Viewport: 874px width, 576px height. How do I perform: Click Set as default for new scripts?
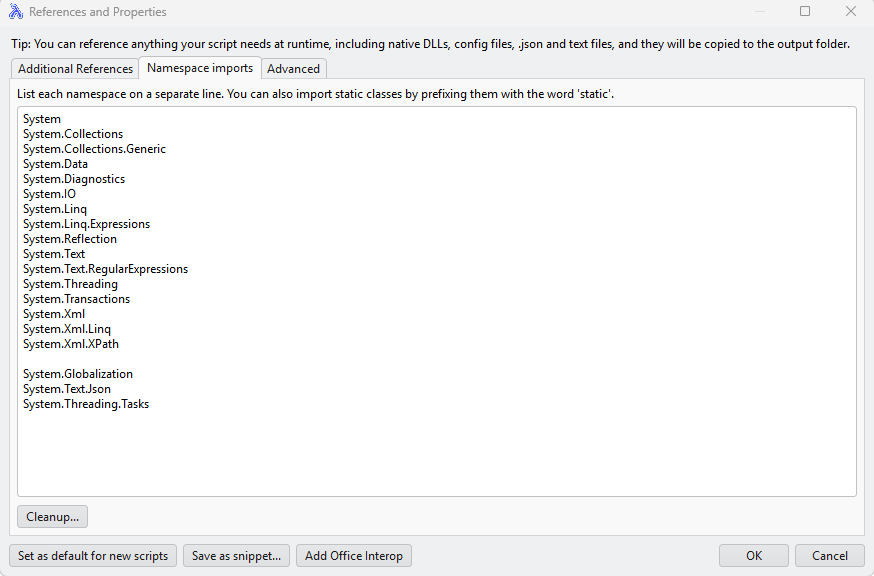pos(93,556)
